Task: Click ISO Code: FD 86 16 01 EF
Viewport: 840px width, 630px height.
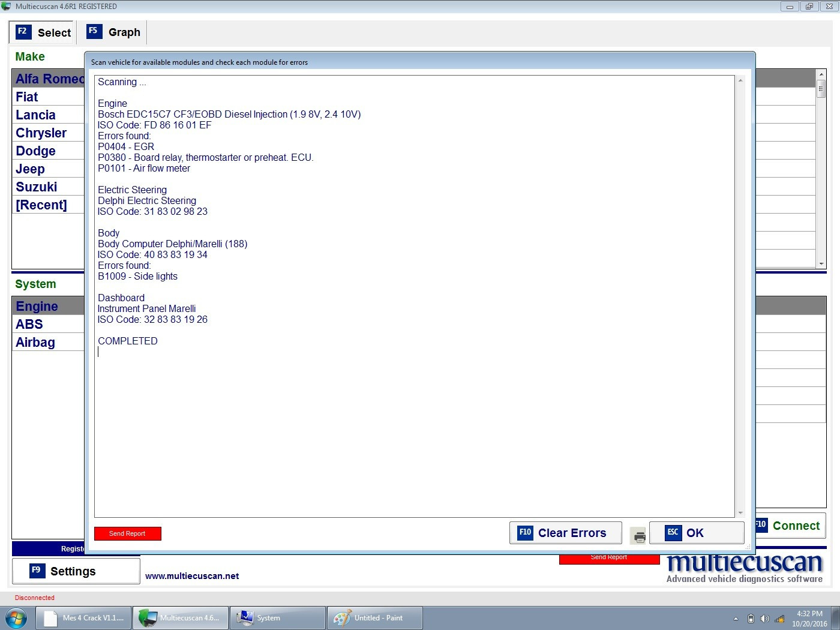Action: click(x=155, y=125)
